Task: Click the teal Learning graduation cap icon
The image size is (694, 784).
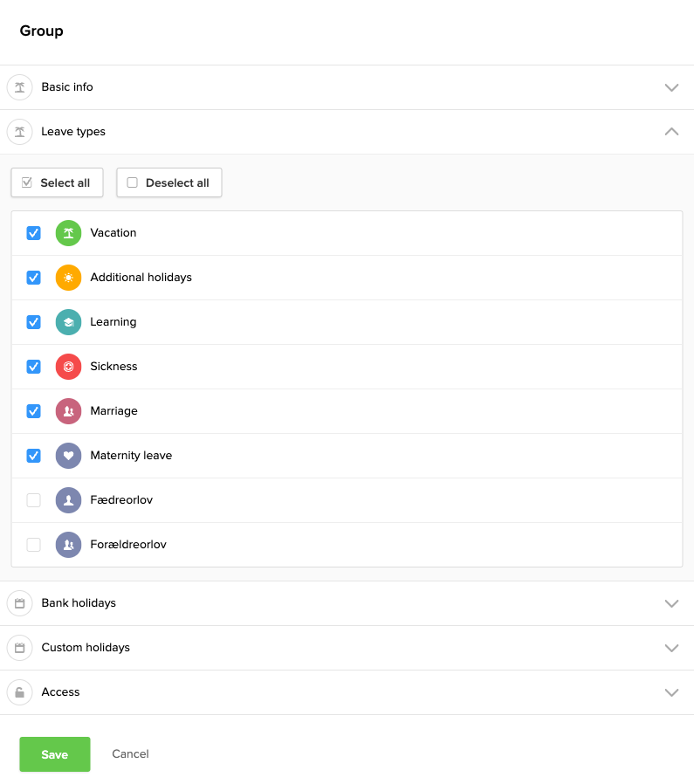Action: pyautogui.click(x=68, y=322)
